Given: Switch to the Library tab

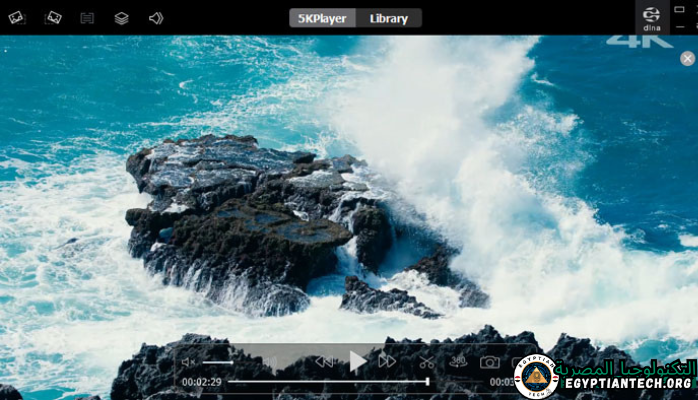Looking at the screenshot, I should click(x=389, y=18).
